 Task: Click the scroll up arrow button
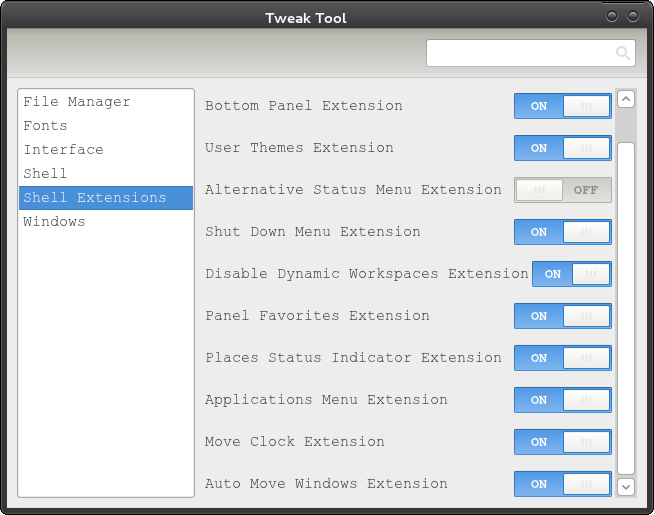[626, 99]
